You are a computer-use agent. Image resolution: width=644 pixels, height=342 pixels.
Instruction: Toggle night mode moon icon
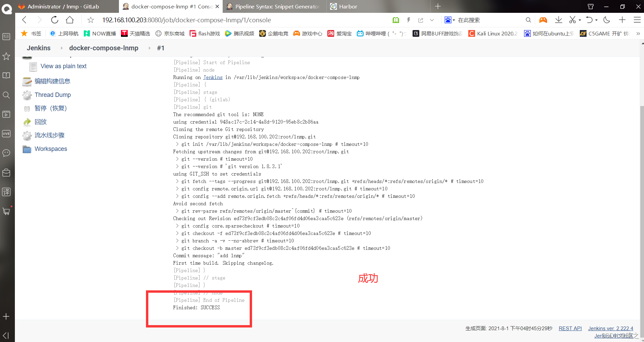click(x=607, y=20)
